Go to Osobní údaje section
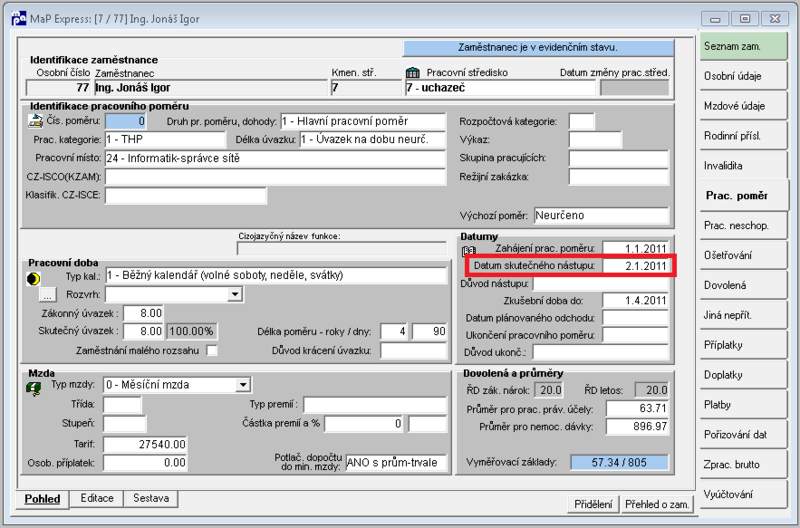The height and width of the screenshot is (528, 800). 743,76
